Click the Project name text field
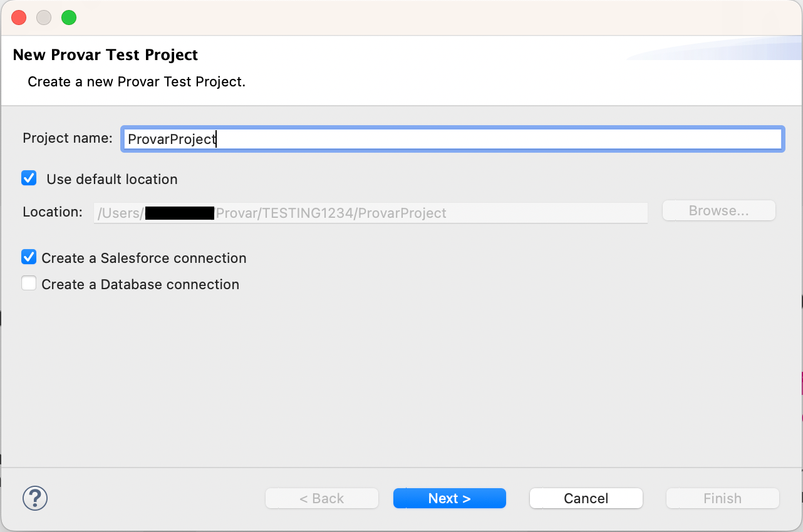 452,139
